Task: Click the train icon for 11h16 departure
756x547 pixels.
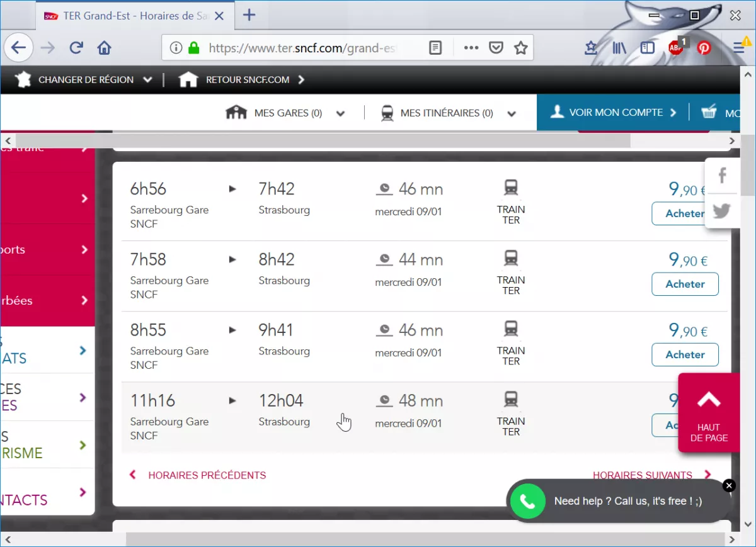Action: (x=511, y=399)
